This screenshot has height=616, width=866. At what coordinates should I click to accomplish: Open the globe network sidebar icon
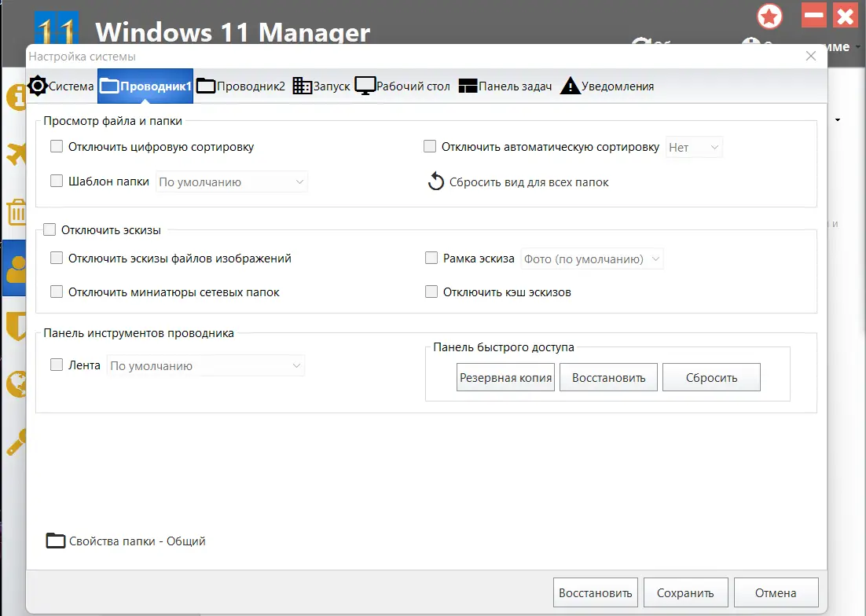16,383
